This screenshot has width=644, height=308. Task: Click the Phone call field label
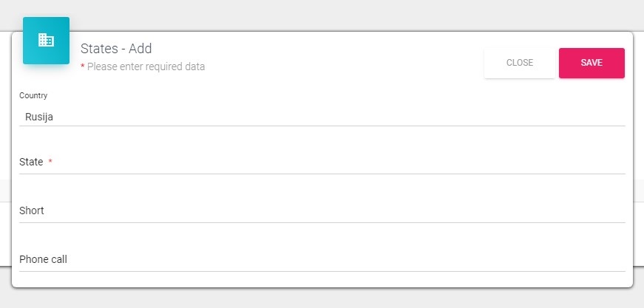[43, 259]
